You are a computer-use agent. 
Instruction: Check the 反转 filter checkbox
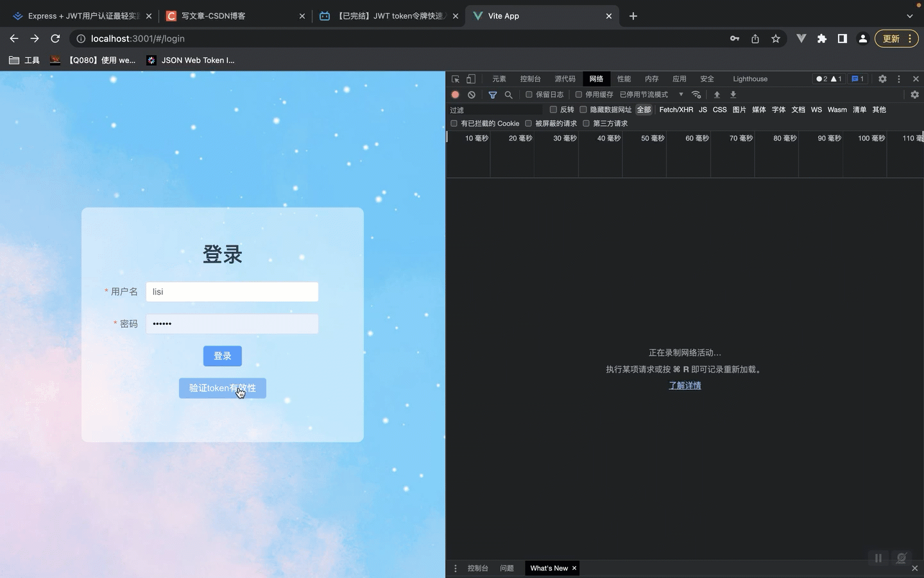click(553, 110)
